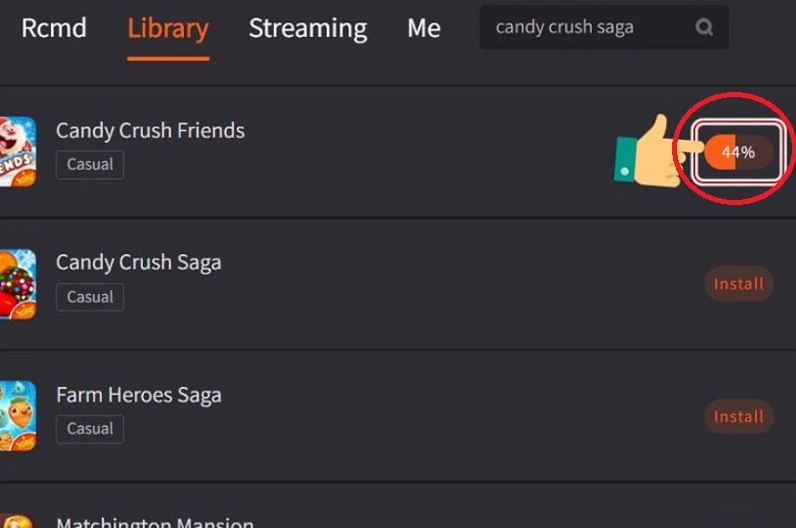Click the 44% download progress button
796x528 pixels.
(x=739, y=153)
